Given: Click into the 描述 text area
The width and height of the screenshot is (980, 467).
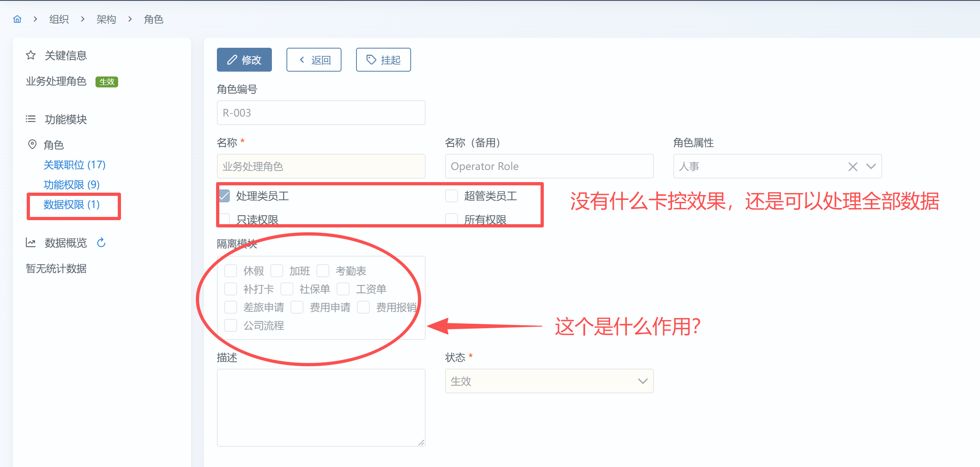Looking at the screenshot, I should [321, 407].
